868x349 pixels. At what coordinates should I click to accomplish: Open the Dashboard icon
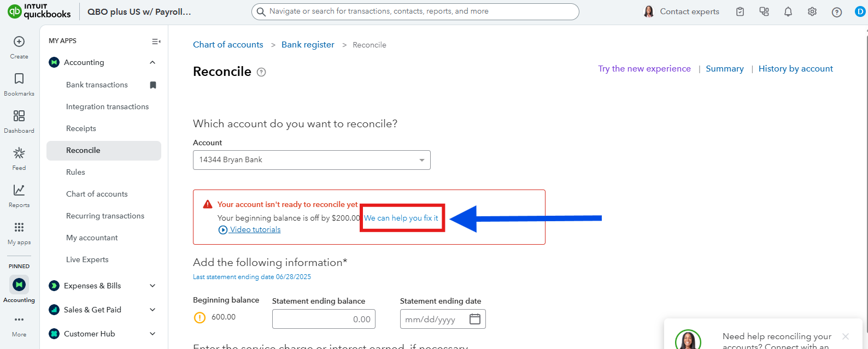[x=19, y=116]
